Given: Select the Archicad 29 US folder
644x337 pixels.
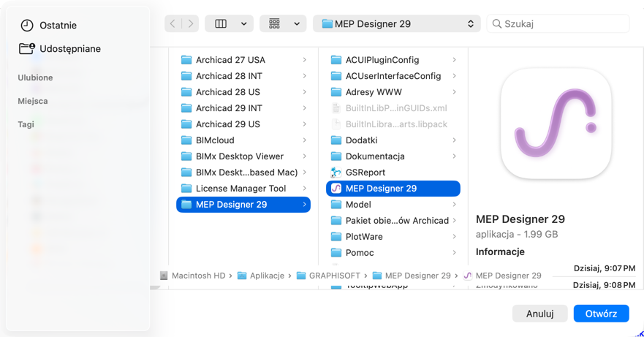Looking at the screenshot, I should (x=243, y=124).
